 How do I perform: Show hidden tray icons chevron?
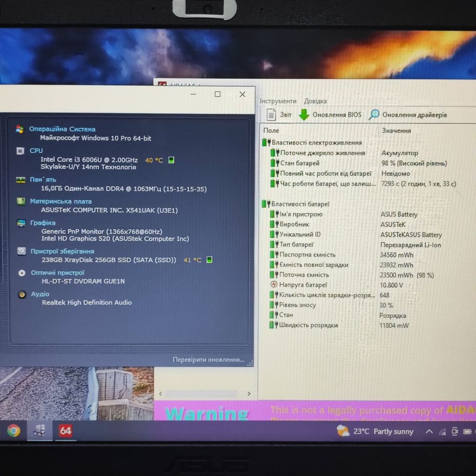coord(429,431)
